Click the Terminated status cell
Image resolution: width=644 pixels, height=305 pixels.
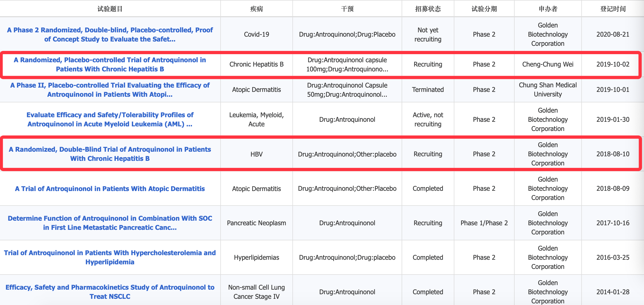pyautogui.click(x=428, y=90)
